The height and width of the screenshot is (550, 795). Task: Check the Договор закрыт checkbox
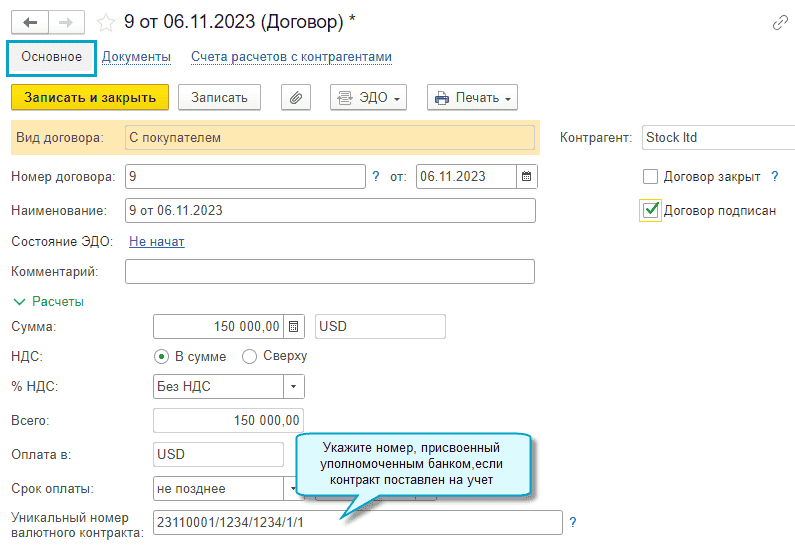point(650,177)
